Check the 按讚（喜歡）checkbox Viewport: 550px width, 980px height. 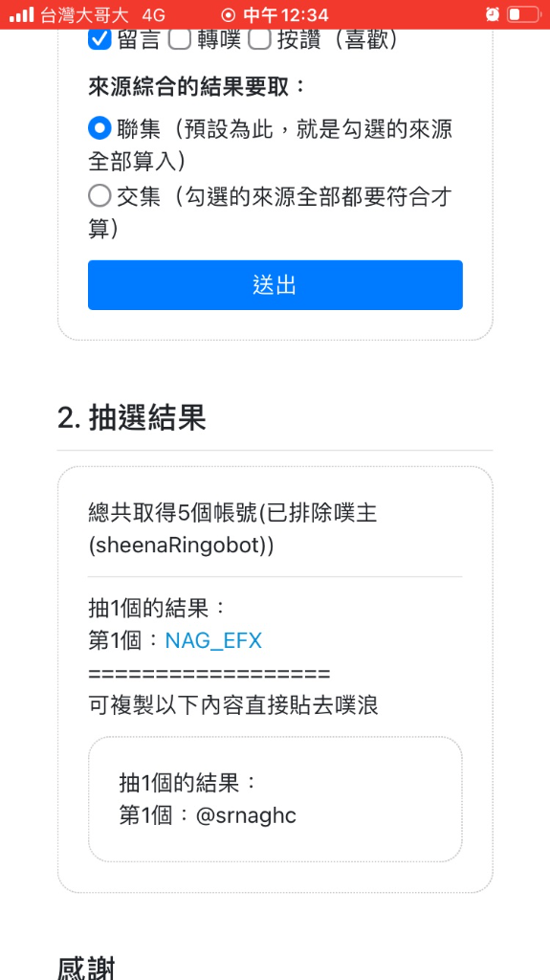click(x=260, y=40)
